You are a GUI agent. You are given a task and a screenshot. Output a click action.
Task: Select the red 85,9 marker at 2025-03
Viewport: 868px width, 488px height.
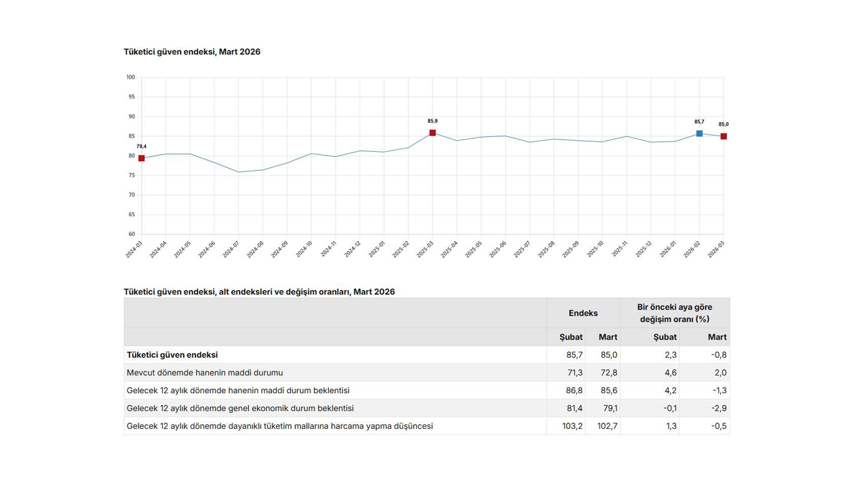(x=433, y=133)
